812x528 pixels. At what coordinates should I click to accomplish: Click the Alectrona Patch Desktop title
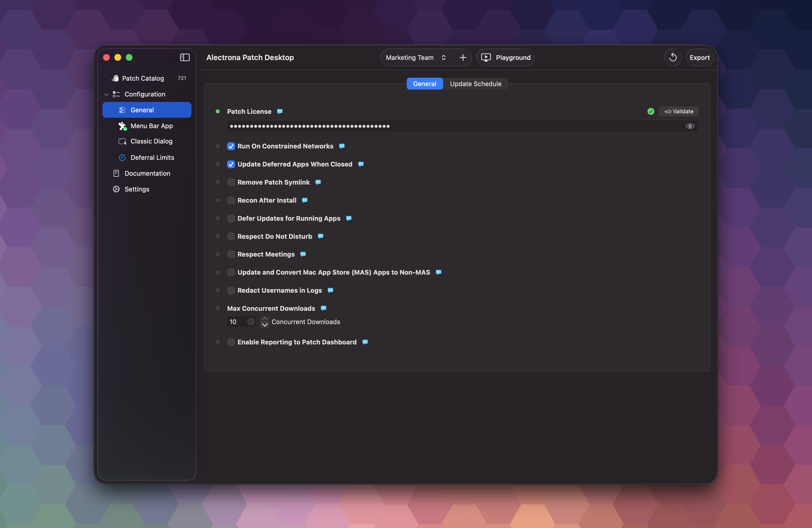coord(250,57)
